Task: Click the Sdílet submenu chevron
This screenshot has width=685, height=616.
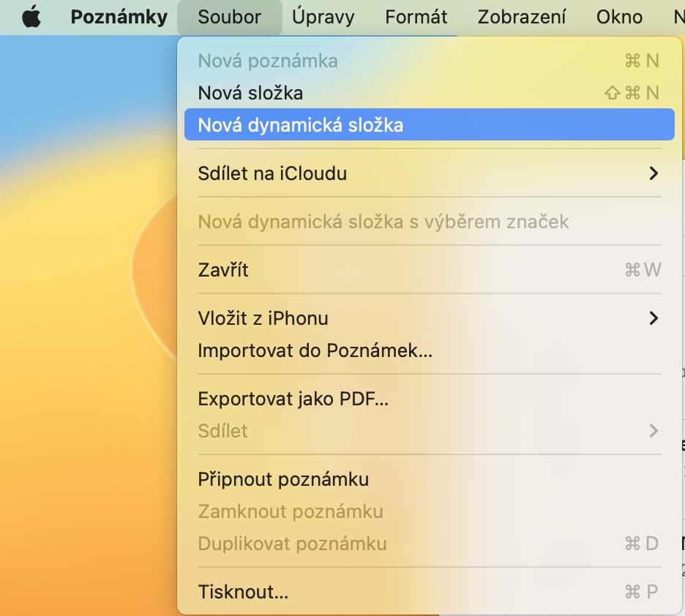Action: (x=654, y=431)
